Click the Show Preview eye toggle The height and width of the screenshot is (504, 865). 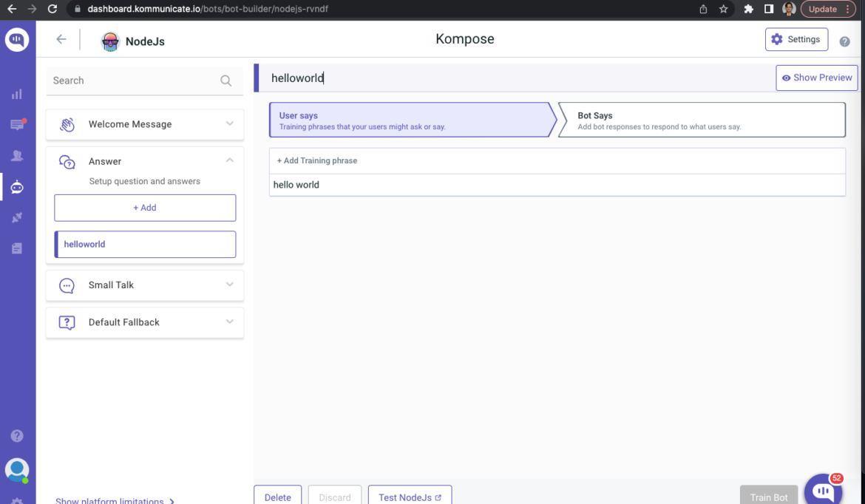tap(816, 78)
